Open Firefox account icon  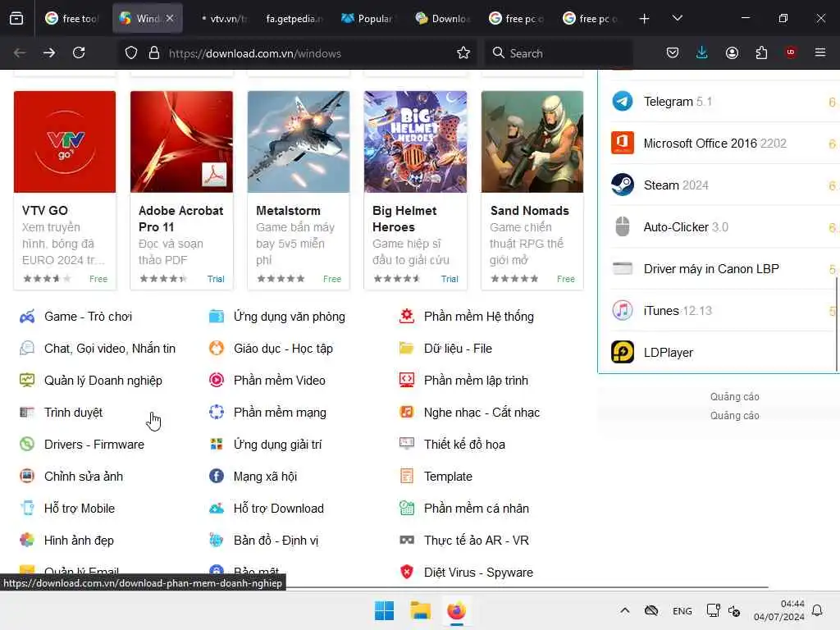click(732, 52)
